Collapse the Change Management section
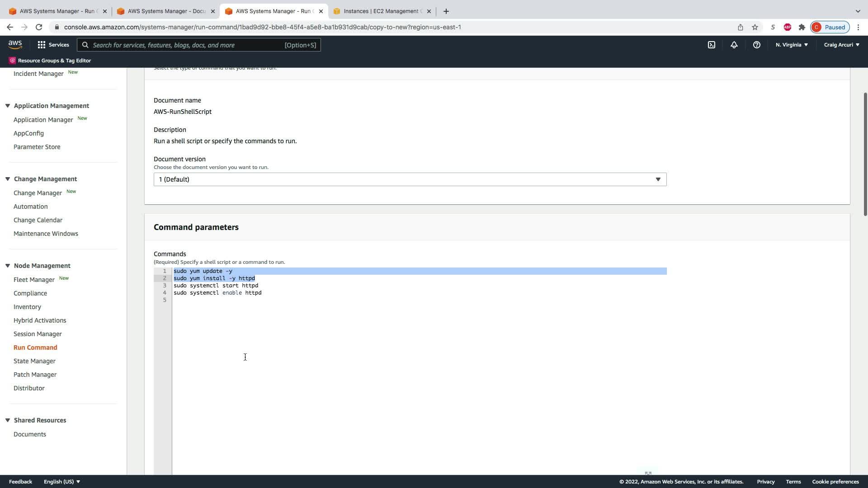 pyautogui.click(x=8, y=179)
